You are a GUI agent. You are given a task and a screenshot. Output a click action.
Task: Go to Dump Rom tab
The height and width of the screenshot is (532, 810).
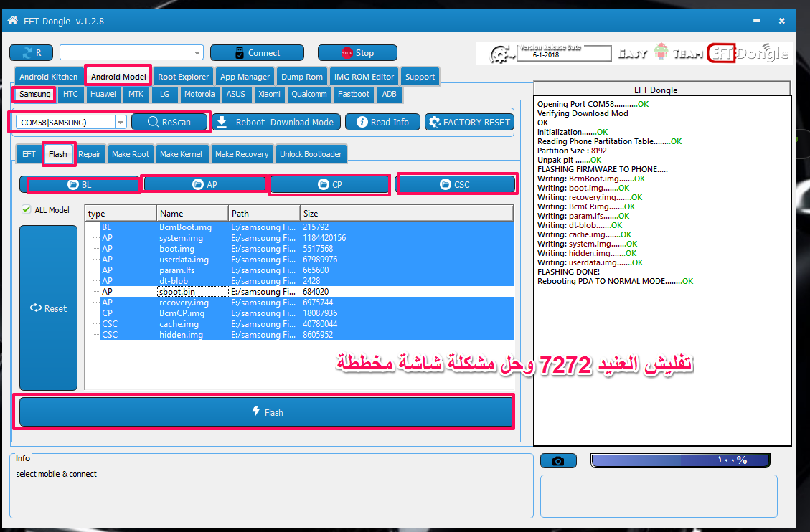[x=302, y=77]
